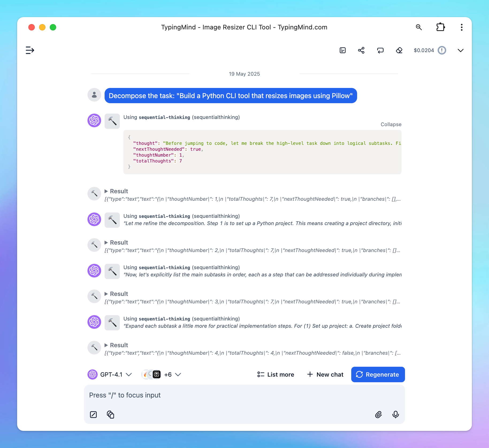Clear chat with the eraser icon
Screen dimensions: 489x448
tap(399, 50)
